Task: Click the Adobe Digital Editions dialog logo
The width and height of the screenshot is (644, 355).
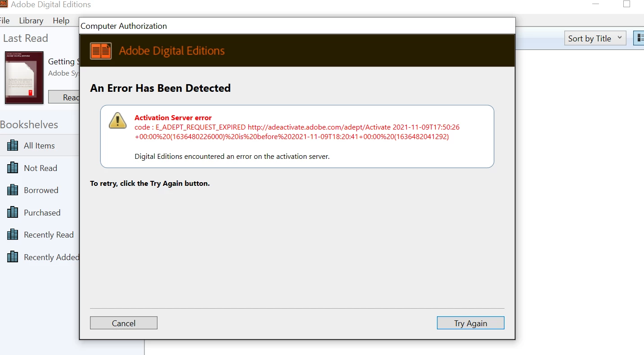Action: pyautogui.click(x=101, y=51)
